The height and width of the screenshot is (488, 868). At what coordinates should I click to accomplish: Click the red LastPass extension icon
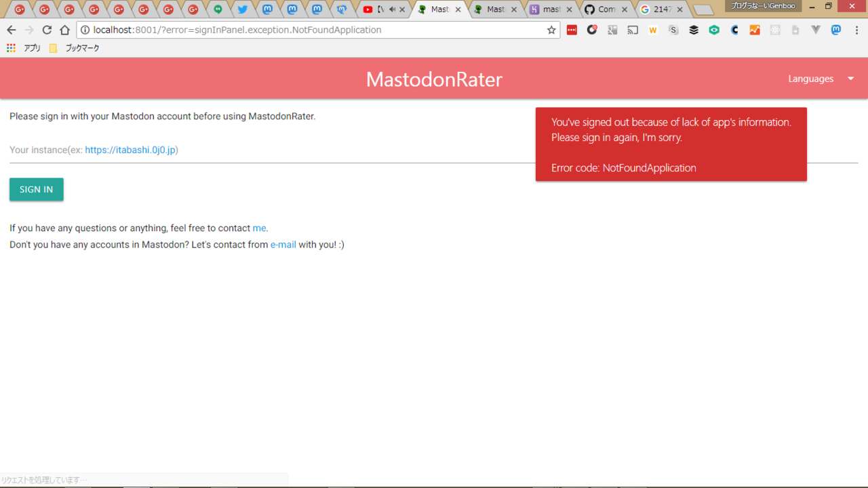pyautogui.click(x=572, y=30)
